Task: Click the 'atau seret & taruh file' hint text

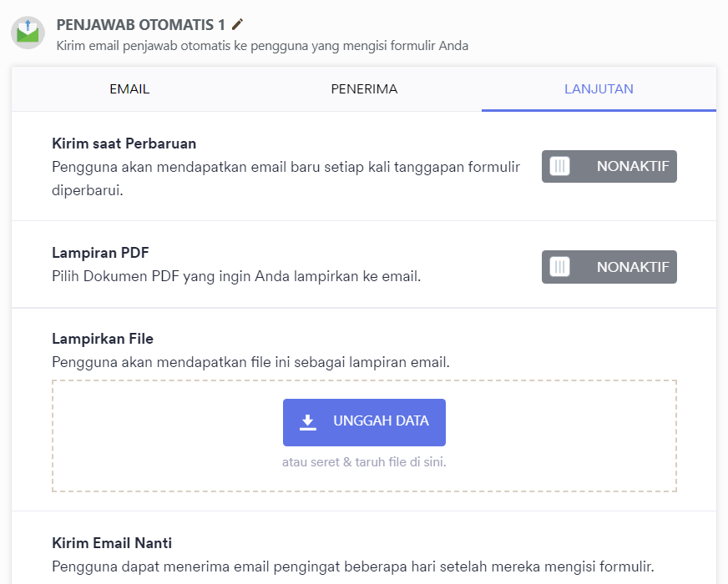Action: (364, 462)
